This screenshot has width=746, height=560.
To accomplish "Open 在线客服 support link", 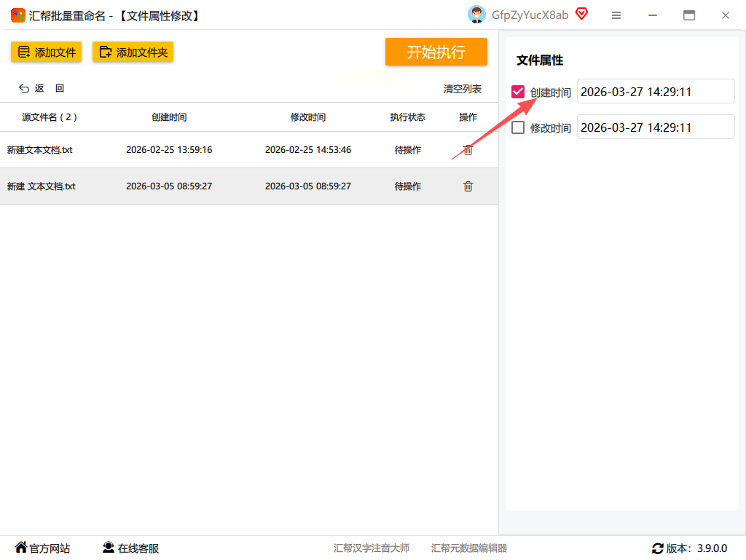I will (131, 548).
